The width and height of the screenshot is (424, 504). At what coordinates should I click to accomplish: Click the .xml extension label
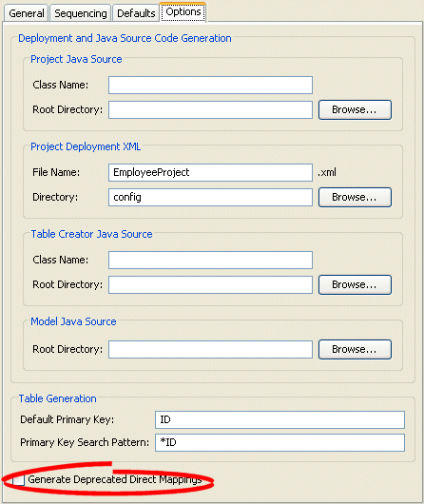click(327, 172)
